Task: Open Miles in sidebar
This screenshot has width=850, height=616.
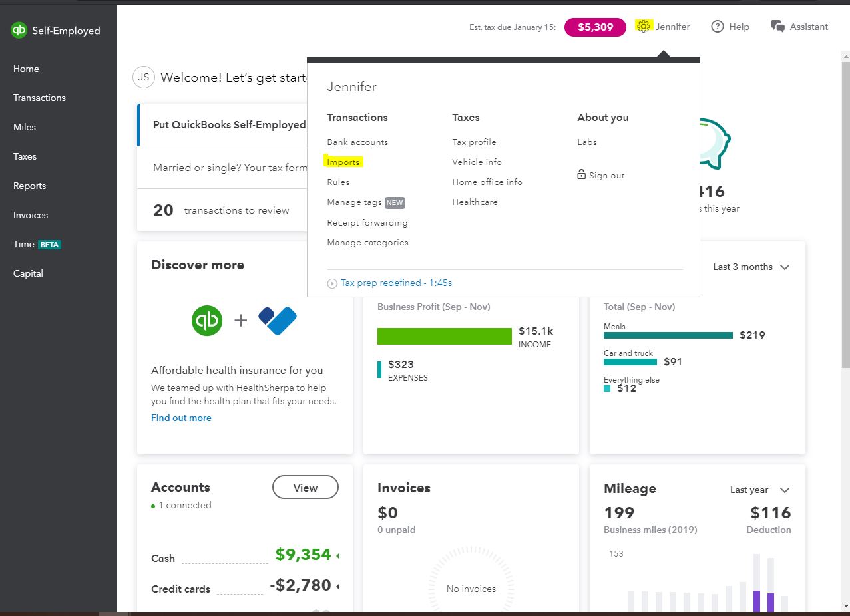Action: coord(25,127)
